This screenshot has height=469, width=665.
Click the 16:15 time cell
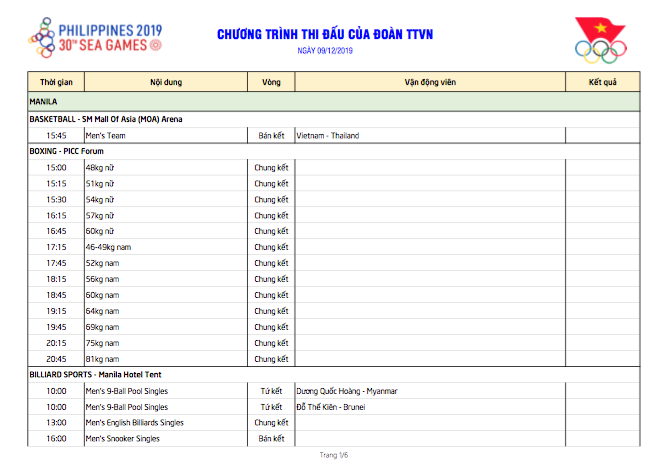coord(56,215)
